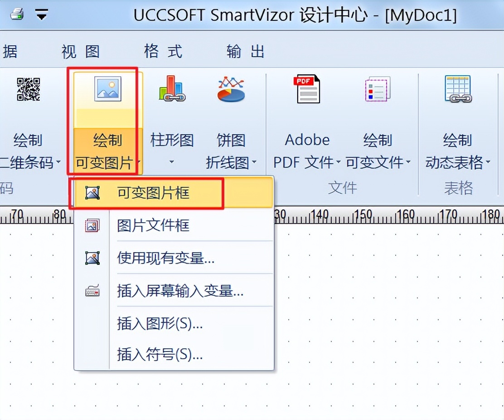
Task: Click the 绘制可变图片 picture icon
Action: coord(108,89)
